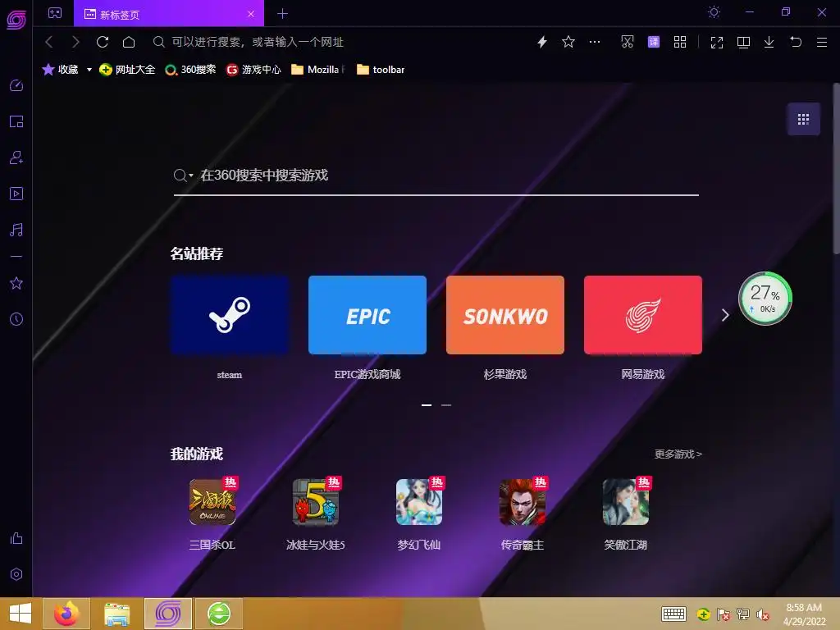
Task: Open the SONKWO 杉果游戏 tile
Action: pos(505,315)
